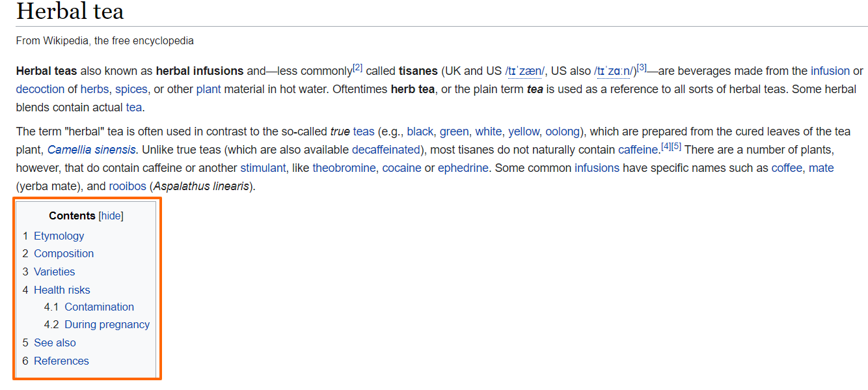The image size is (868, 390).
Task: Open the Camellia sinensis link
Action: (92, 150)
